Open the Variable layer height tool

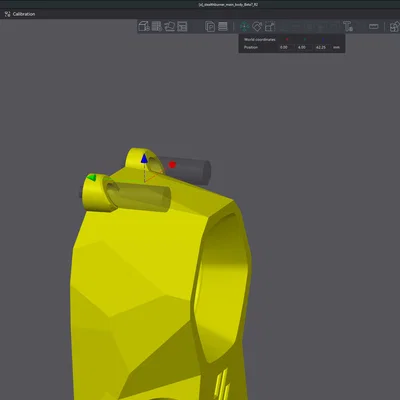tap(223, 26)
